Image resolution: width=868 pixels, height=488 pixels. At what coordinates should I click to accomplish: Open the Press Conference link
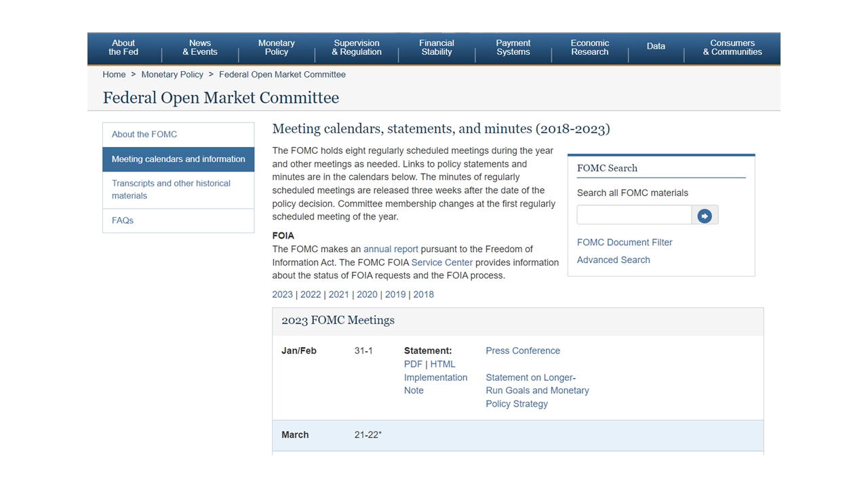coord(523,351)
